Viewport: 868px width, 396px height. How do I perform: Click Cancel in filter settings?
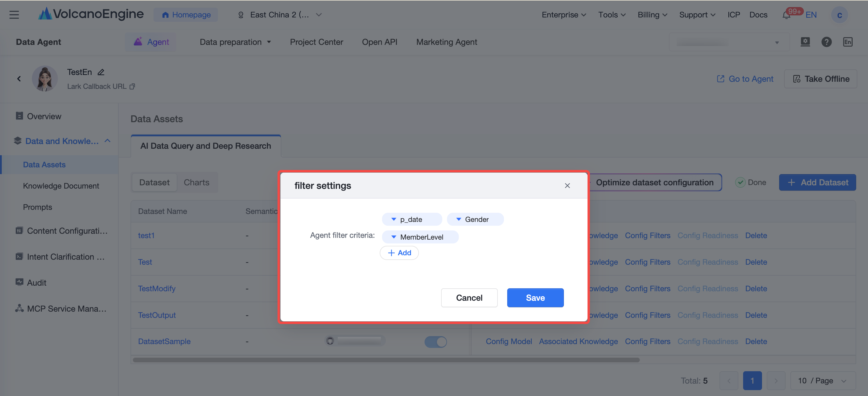(x=469, y=298)
